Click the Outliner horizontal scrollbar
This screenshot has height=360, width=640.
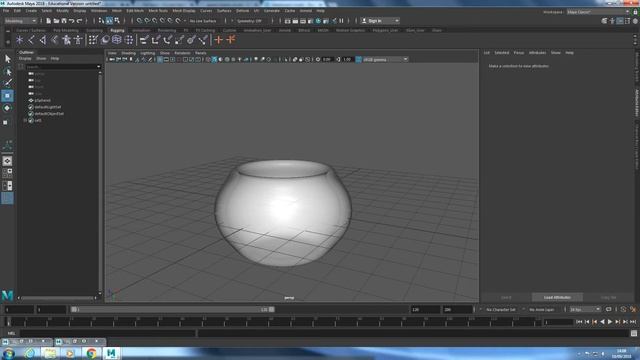pyautogui.click(x=58, y=298)
